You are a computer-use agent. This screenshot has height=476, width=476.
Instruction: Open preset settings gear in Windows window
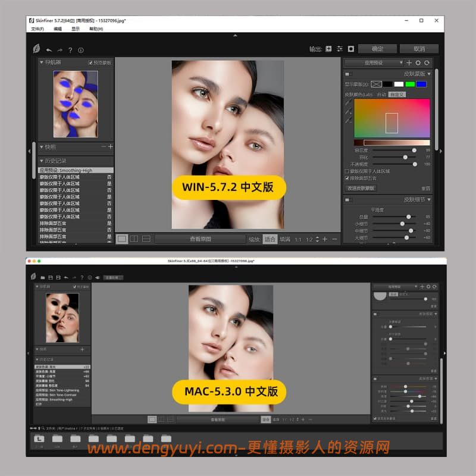tap(418, 63)
